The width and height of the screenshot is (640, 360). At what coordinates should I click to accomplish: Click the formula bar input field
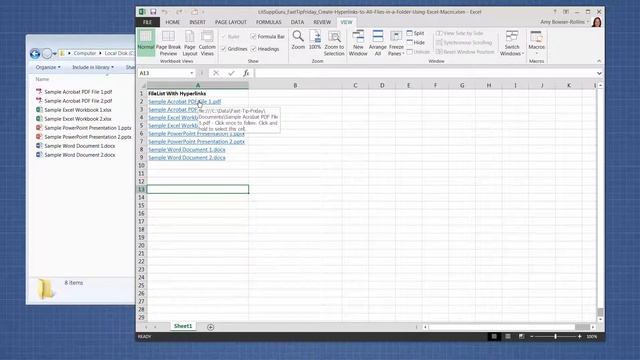click(424, 73)
